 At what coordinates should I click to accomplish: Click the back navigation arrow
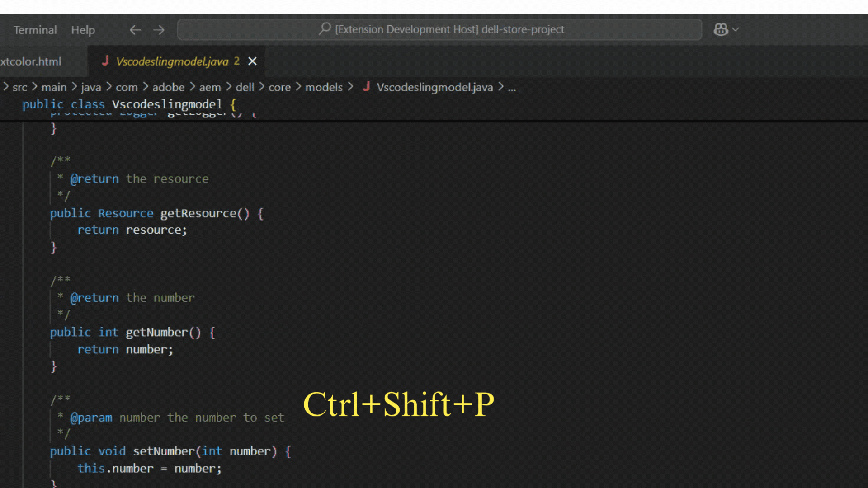point(135,30)
